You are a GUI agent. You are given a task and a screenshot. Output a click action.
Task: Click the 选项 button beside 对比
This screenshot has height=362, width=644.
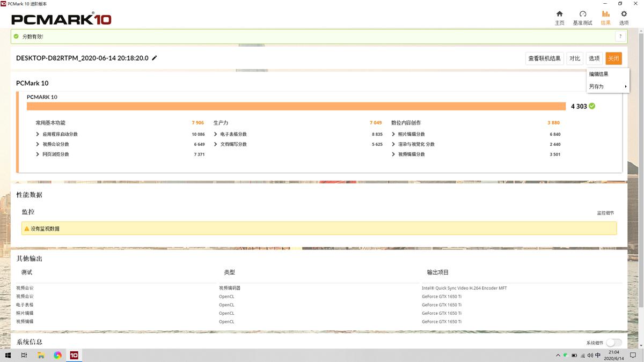click(594, 58)
